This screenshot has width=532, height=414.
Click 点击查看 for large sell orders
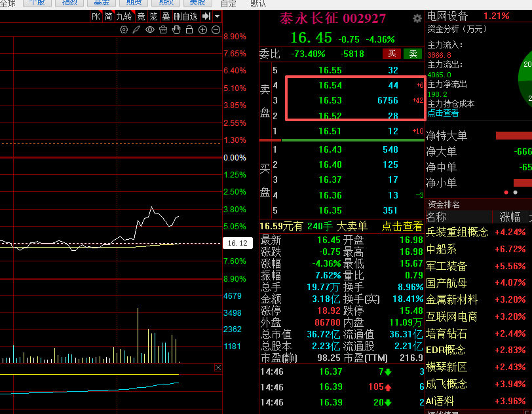(402, 226)
